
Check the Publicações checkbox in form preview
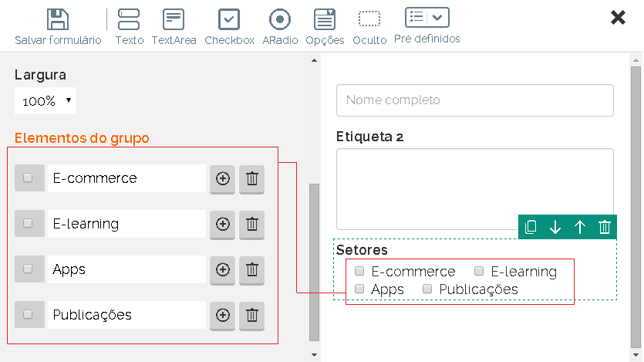pyautogui.click(x=427, y=289)
